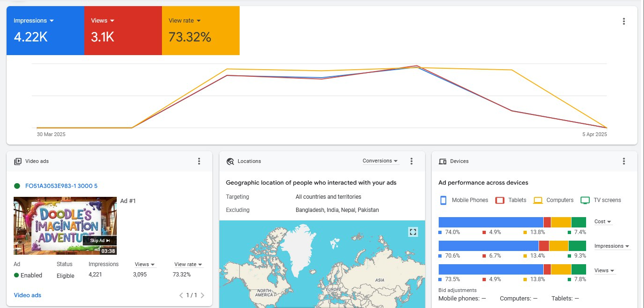Viewport: 644px width, 308px height.
Task: Click the Tablets legend icon
Action: [500, 200]
